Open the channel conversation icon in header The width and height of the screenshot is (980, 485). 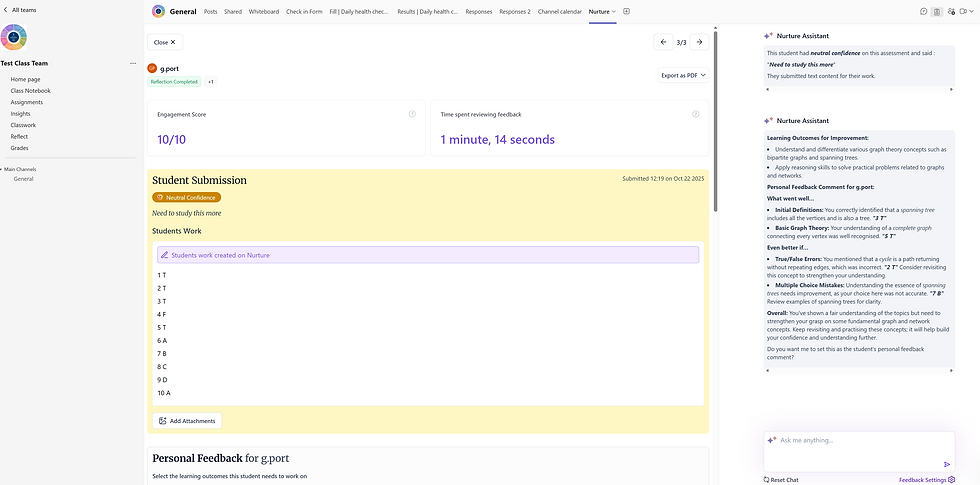pyautogui.click(x=924, y=11)
